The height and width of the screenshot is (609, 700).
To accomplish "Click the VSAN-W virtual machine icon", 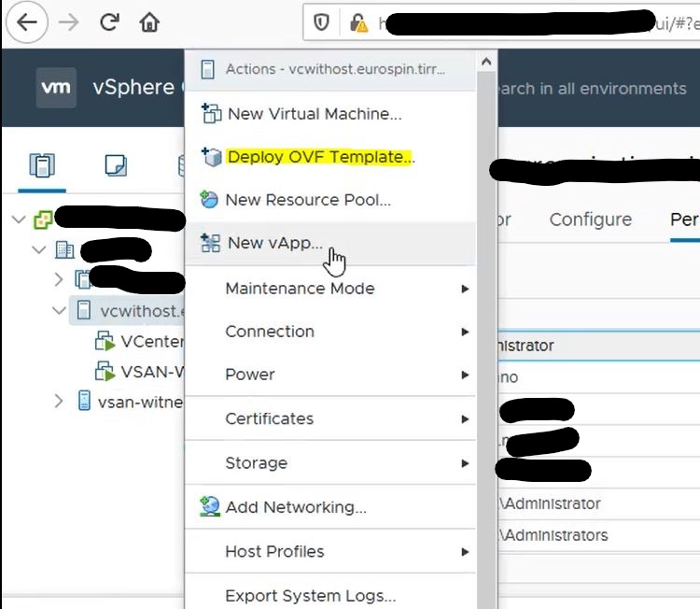I will [105, 372].
